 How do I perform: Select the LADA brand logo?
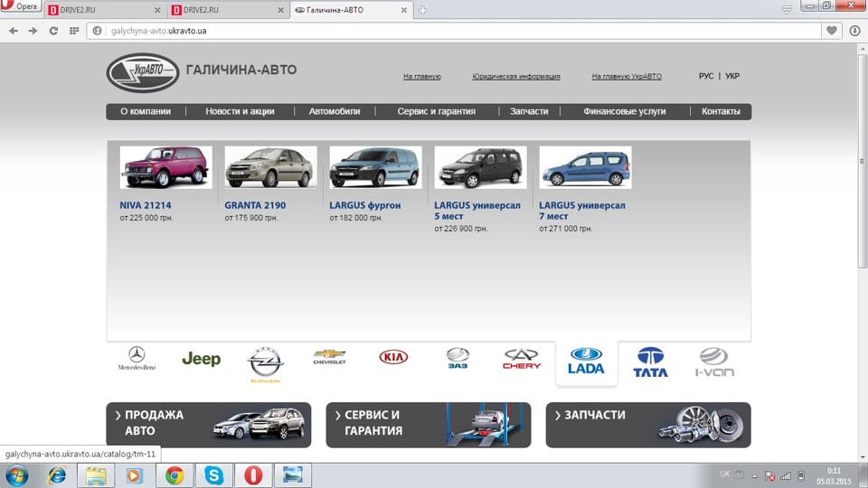(x=586, y=361)
